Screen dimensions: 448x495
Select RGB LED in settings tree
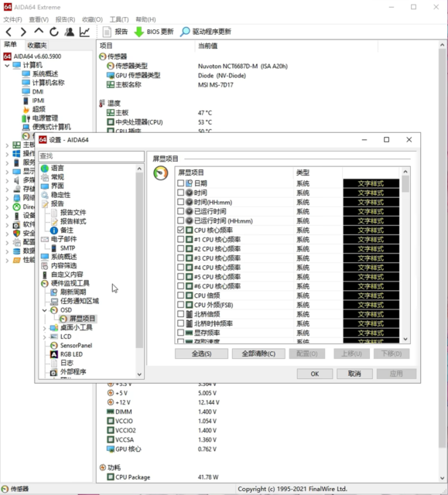pyautogui.click(x=71, y=354)
